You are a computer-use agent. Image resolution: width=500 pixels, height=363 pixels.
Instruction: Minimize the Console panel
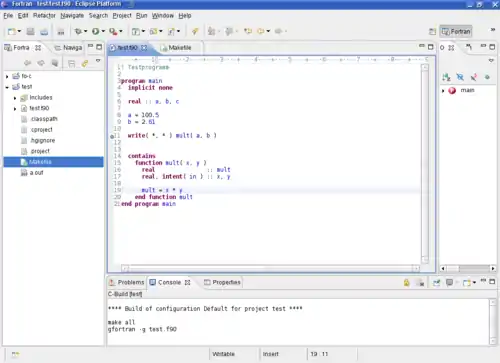(x=483, y=281)
